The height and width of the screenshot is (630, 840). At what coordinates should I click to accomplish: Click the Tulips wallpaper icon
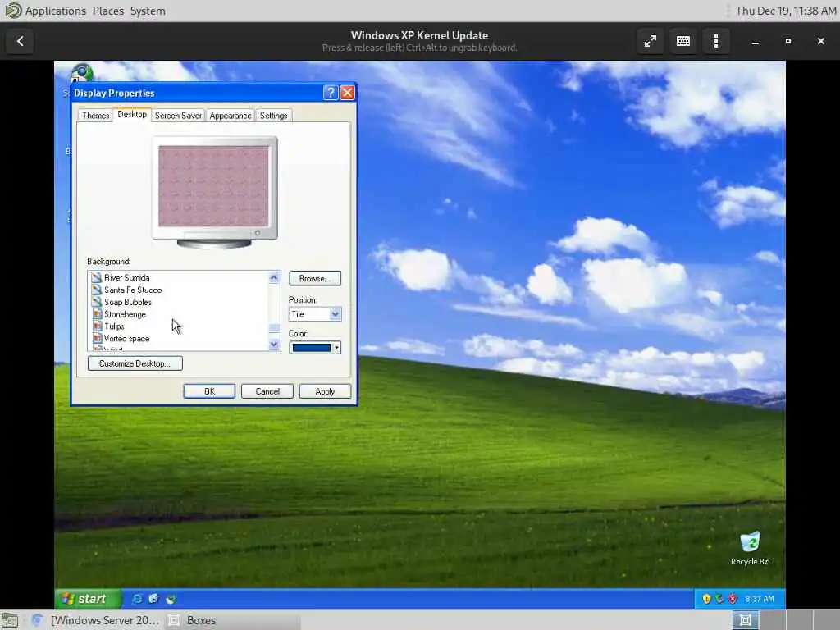97,326
